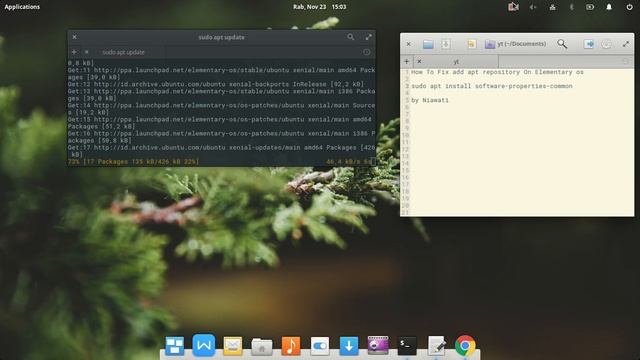Open the network indicator
The image size is (640, 360).
[552, 7]
